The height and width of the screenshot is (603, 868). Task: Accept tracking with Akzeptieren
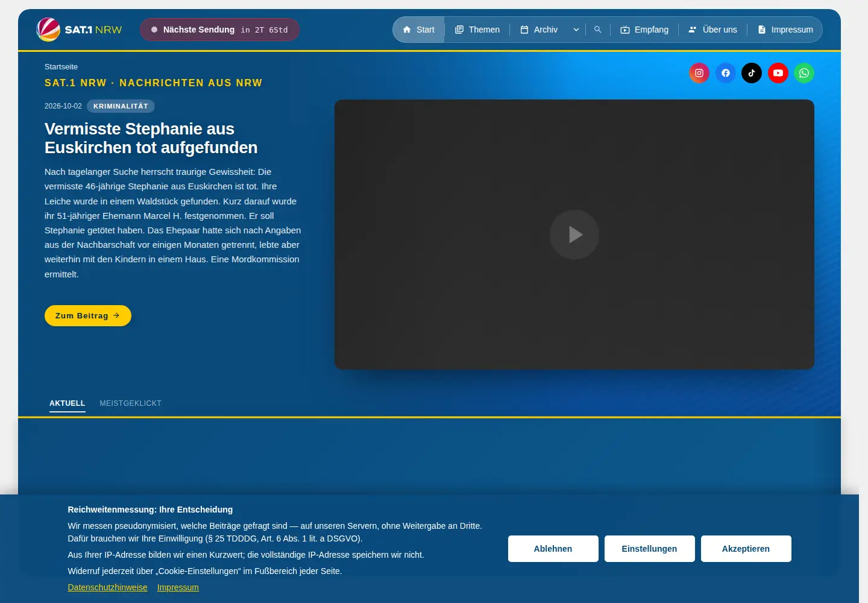746,549
